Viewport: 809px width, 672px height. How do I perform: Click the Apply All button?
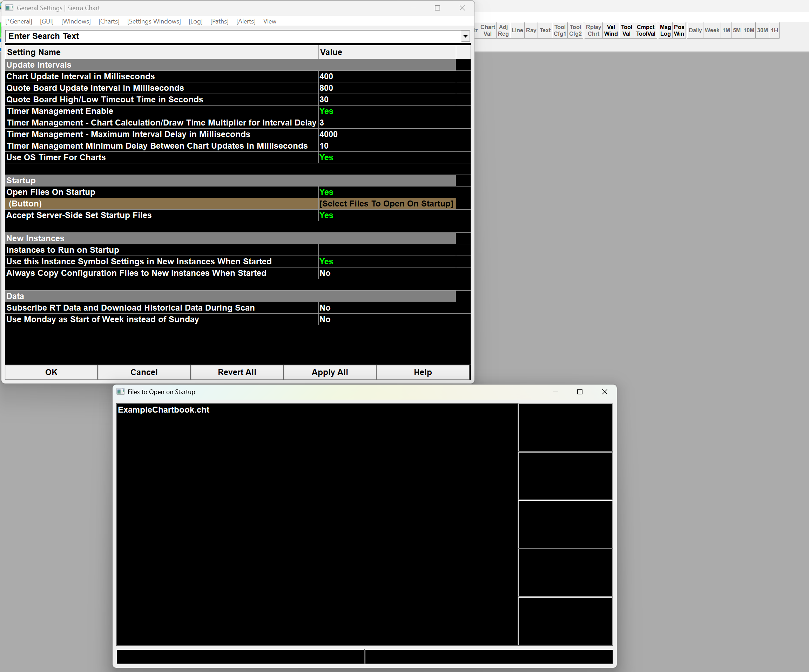329,372
